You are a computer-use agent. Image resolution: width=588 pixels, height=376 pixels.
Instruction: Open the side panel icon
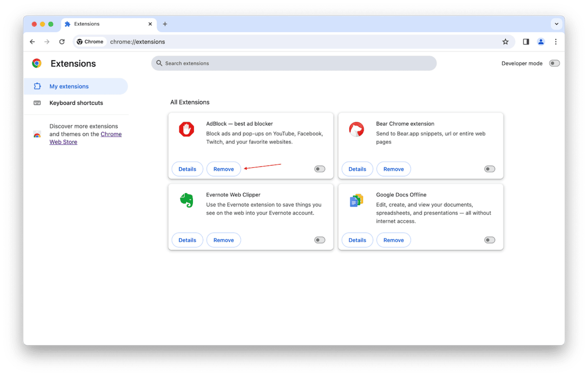click(x=526, y=42)
